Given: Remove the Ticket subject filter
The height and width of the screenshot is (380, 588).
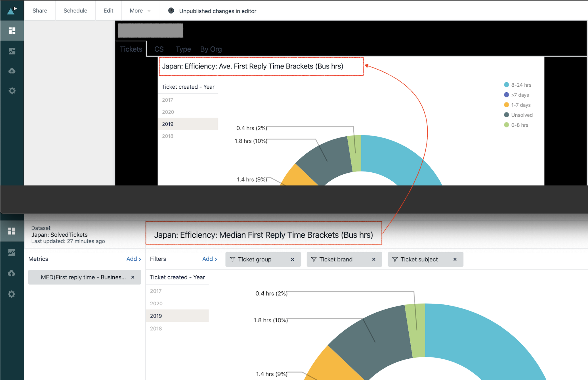Looking at the screenshot, I should pos(455,259).
